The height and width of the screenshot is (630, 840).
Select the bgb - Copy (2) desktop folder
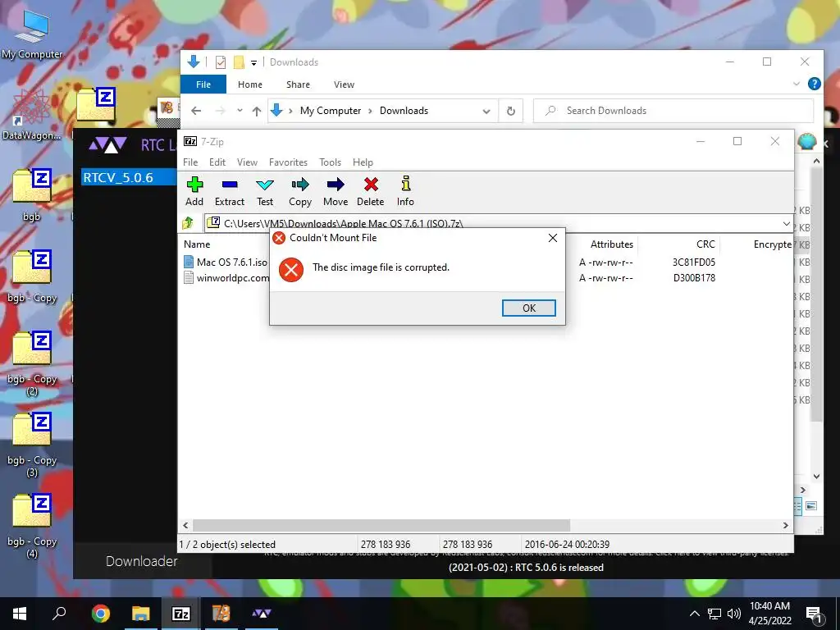click(x=32, y=363)
